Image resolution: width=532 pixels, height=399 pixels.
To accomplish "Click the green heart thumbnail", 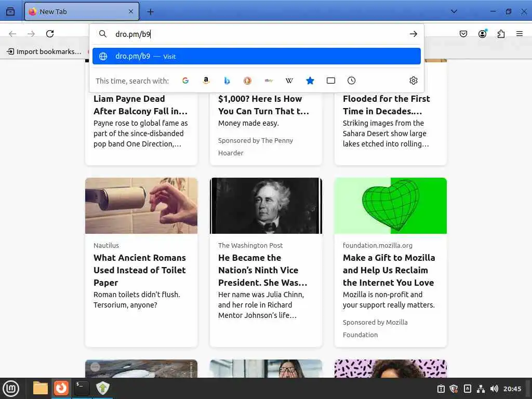I will [391, 206].
